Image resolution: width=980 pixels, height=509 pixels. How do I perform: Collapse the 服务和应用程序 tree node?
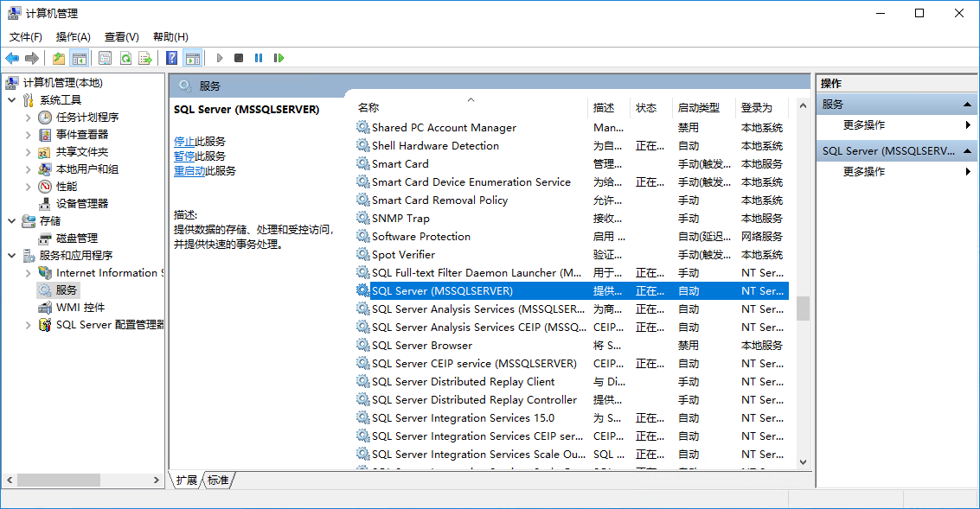tap(12, 256)
